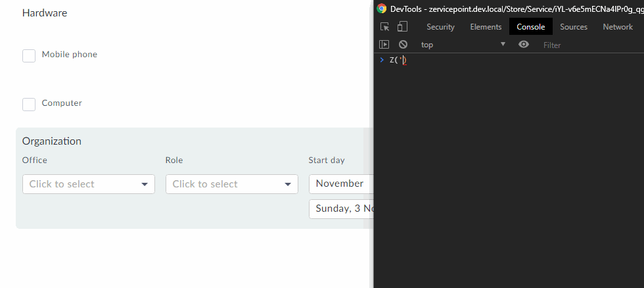This screenshot has width=644, height=288.
Task: Focus the console Filter field
Action: click(578, 45)
